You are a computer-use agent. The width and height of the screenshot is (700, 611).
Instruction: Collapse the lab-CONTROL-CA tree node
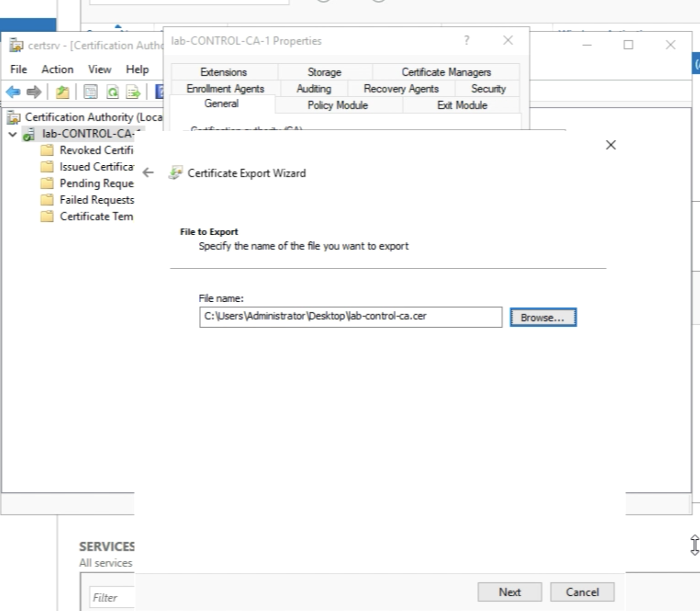point(13,134)
